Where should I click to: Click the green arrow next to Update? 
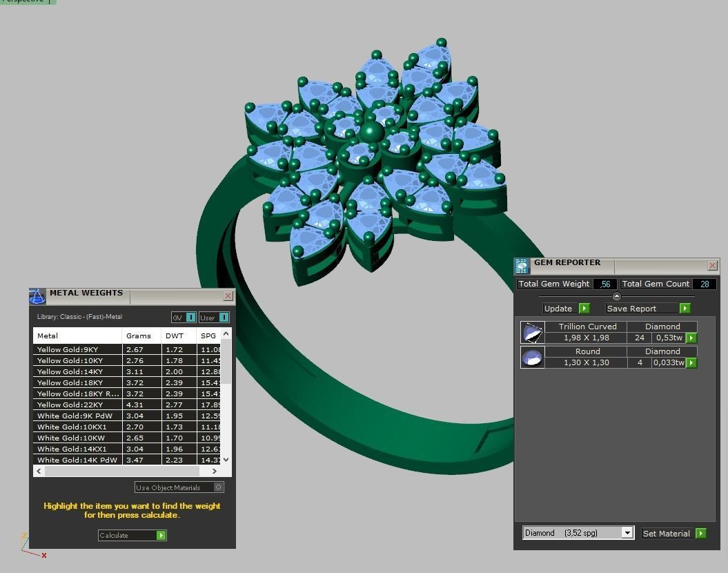584,309
